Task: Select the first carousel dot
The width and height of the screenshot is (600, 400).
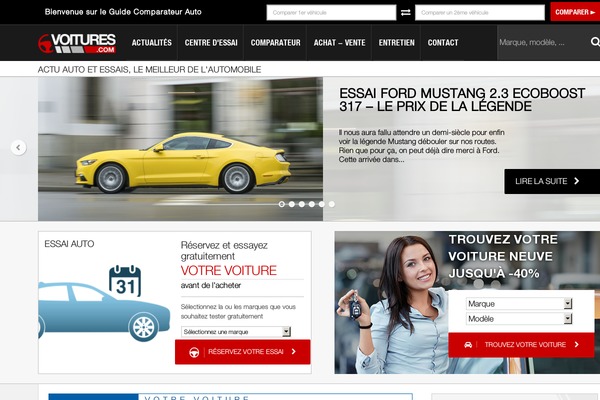Action: click(x=282, y=204)
